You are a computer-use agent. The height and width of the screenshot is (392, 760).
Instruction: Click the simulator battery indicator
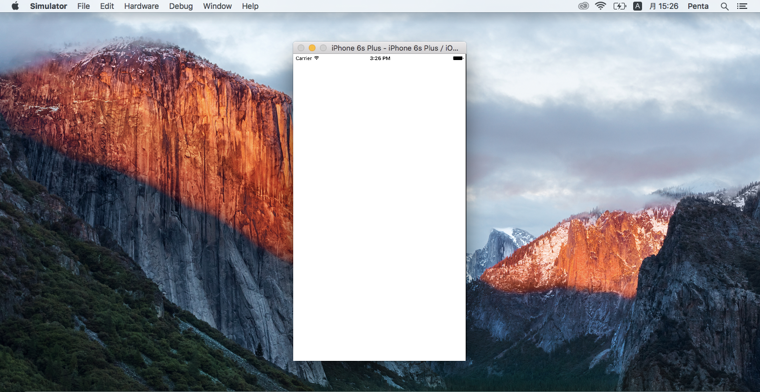tap(458, 58)
